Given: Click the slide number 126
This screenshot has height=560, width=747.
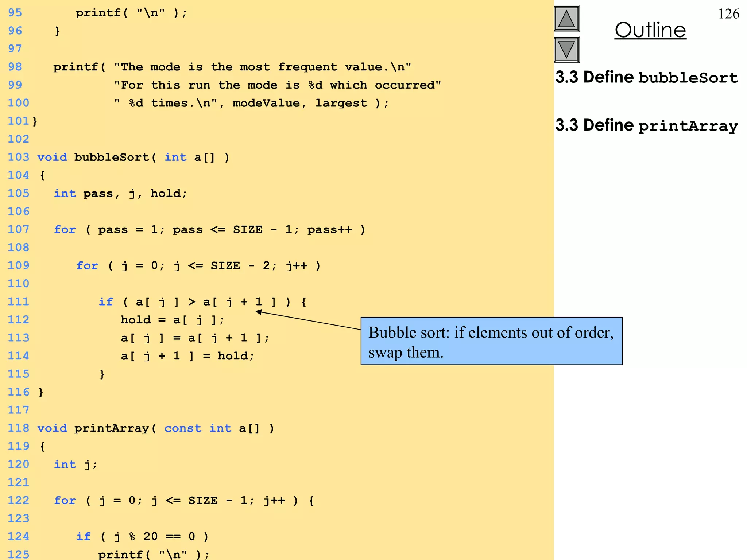Looking at the screenshot, I should [x=728, y=14].
